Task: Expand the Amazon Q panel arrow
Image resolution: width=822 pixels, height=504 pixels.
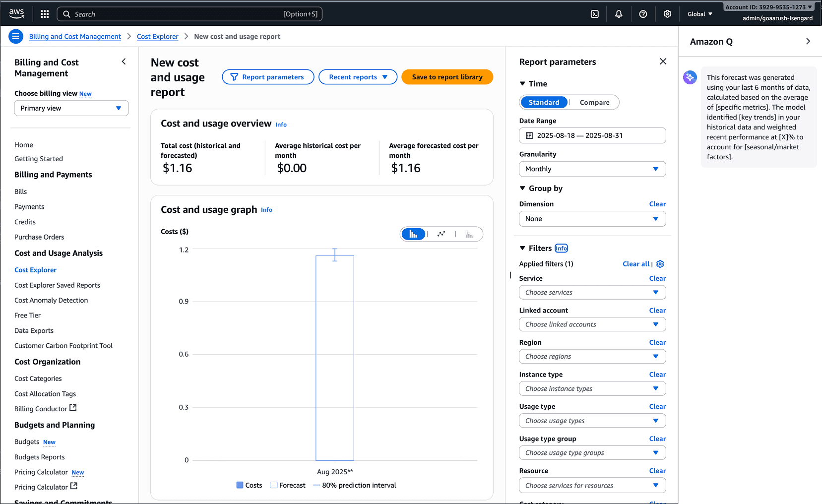Action: 808,42
